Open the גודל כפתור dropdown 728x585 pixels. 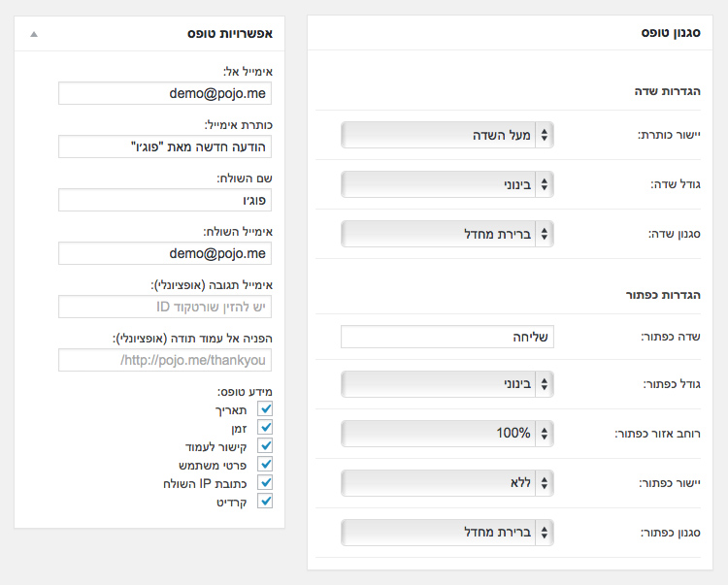[447, 384]
